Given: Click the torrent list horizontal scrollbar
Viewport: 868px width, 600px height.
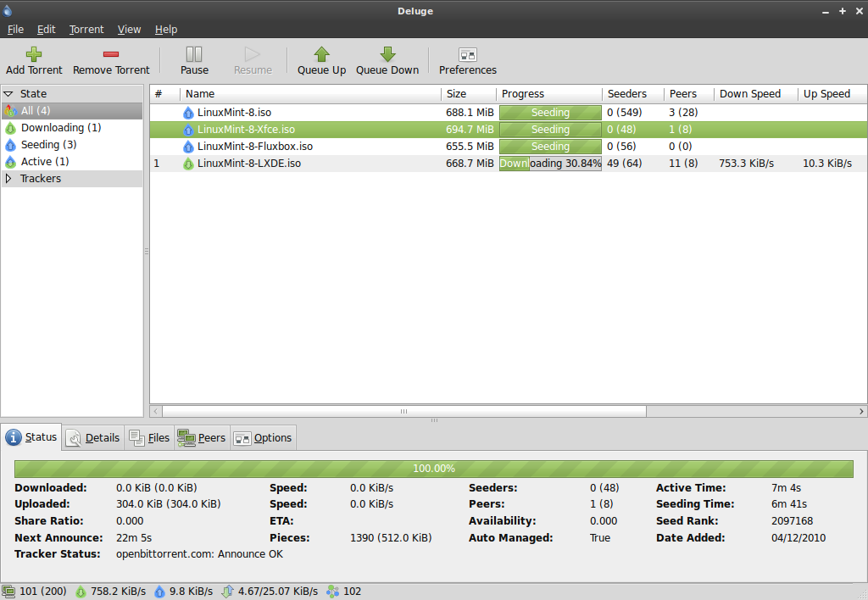Looking at the screenshot, I should 404,411.
